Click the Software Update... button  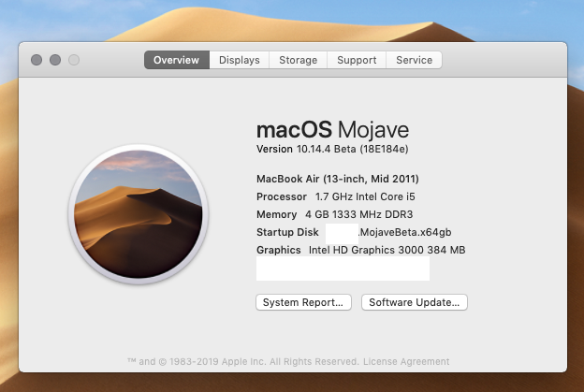point(415,302)
